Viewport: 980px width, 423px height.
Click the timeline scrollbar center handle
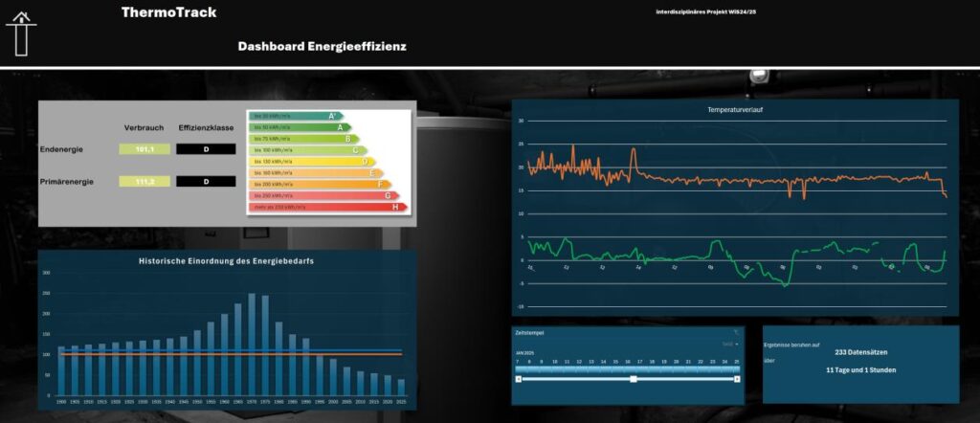pyautogui.click(x=634, y=379)
